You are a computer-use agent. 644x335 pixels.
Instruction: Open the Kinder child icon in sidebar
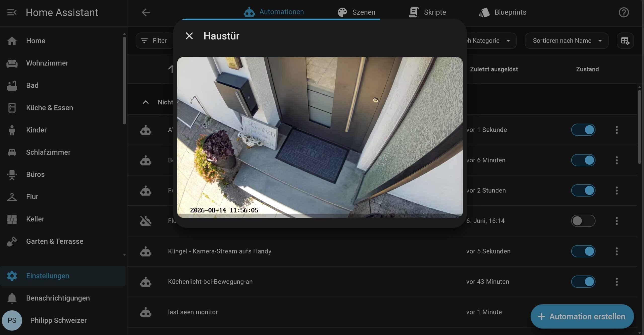pyautogui.click(x=12, y=130)
